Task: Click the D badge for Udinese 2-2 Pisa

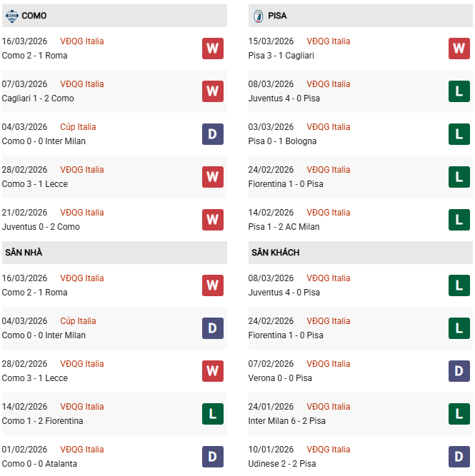Action: (459, 457)
